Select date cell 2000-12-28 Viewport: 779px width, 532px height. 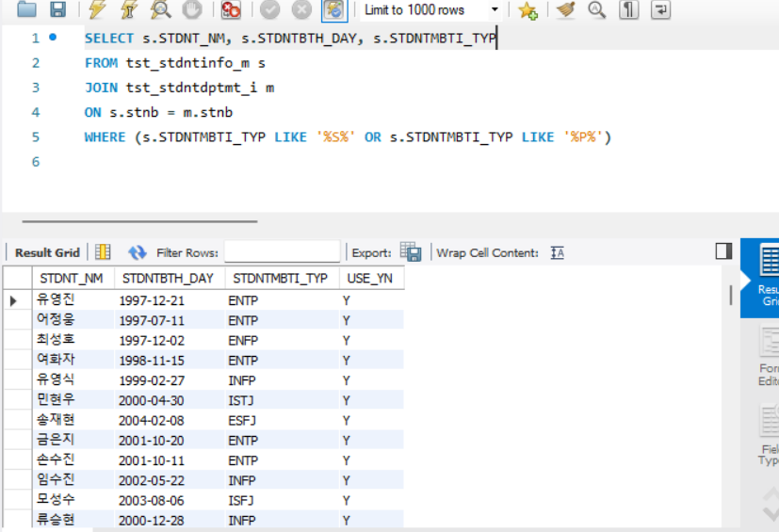click(170, 520)
